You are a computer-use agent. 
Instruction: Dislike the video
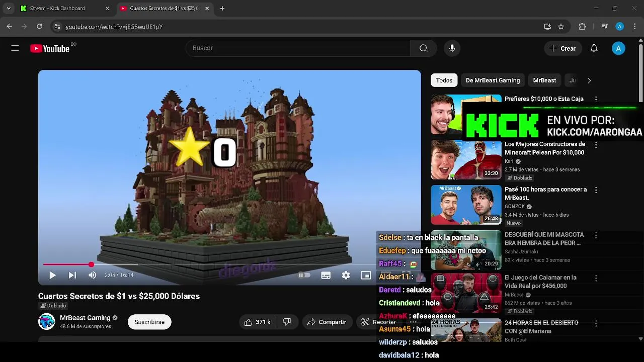point(287,322)
